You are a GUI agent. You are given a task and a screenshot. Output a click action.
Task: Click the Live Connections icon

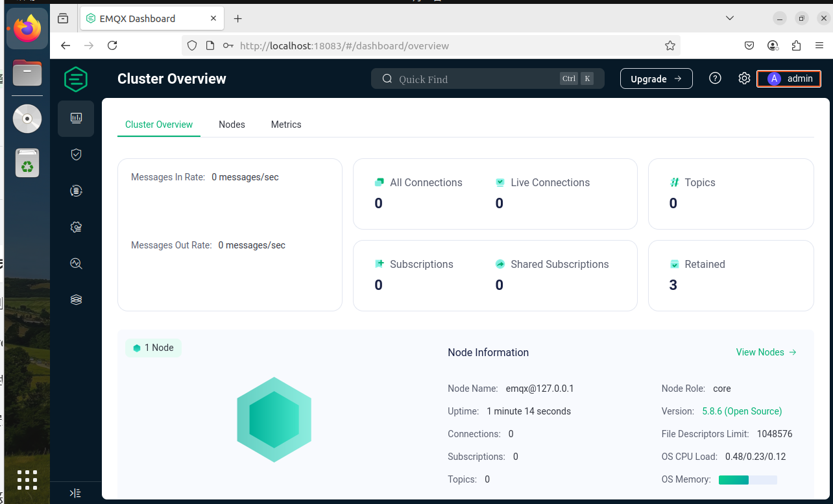[x=500, y=183]
